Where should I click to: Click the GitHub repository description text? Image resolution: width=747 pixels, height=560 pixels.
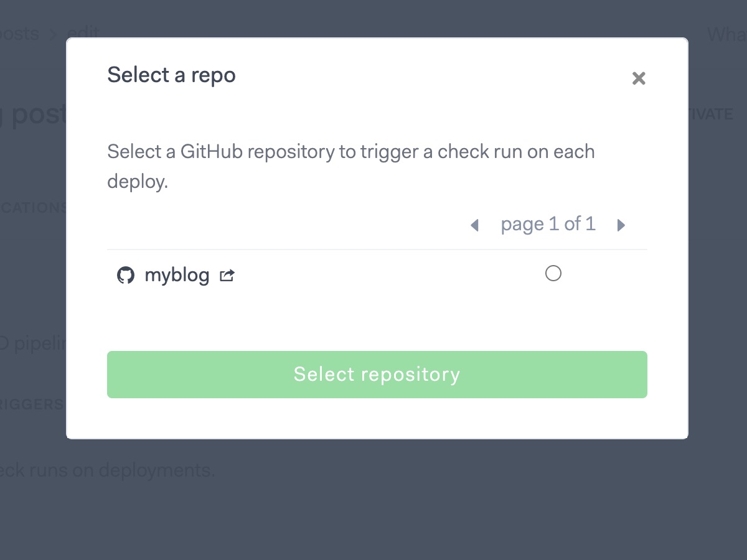click(x=351, y=167)
